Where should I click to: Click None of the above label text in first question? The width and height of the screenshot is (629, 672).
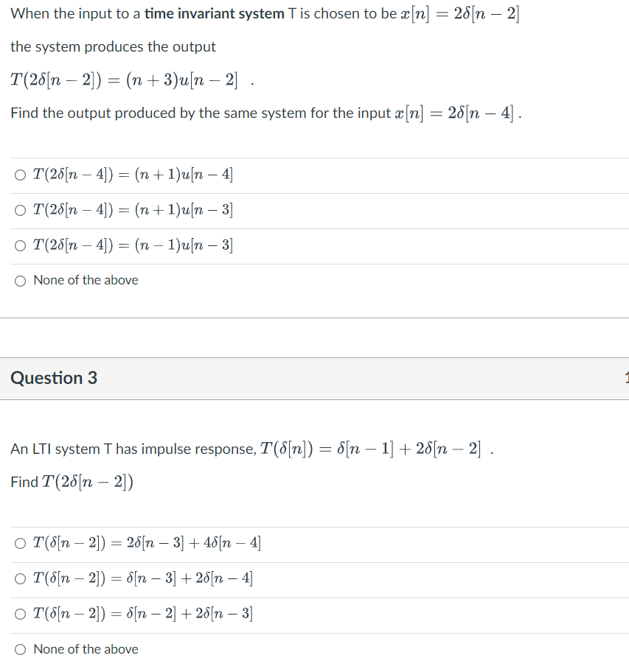(86, 280)
